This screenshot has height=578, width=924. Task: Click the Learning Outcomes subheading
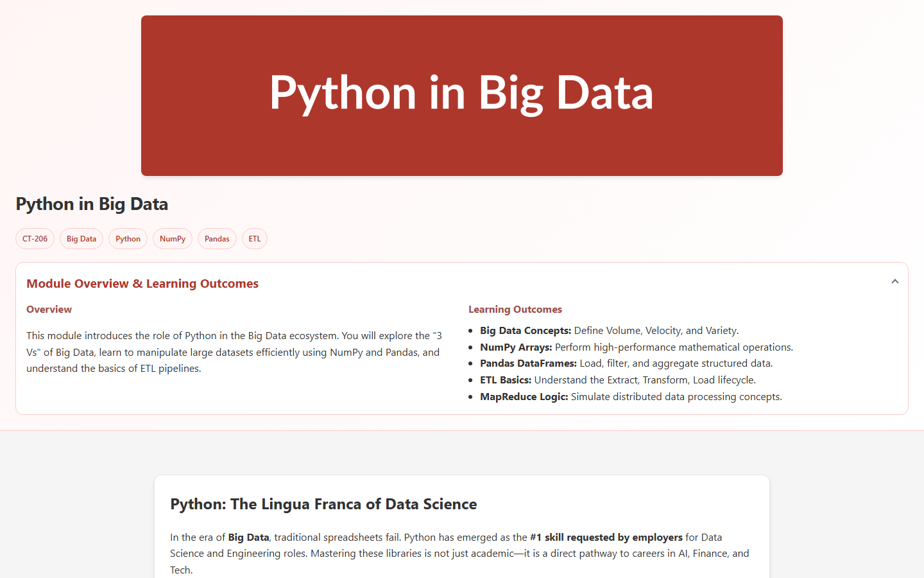tap(515, 309)
